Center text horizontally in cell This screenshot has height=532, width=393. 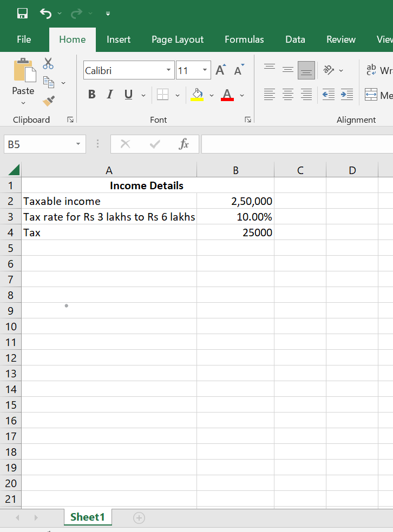pos(287,94)
